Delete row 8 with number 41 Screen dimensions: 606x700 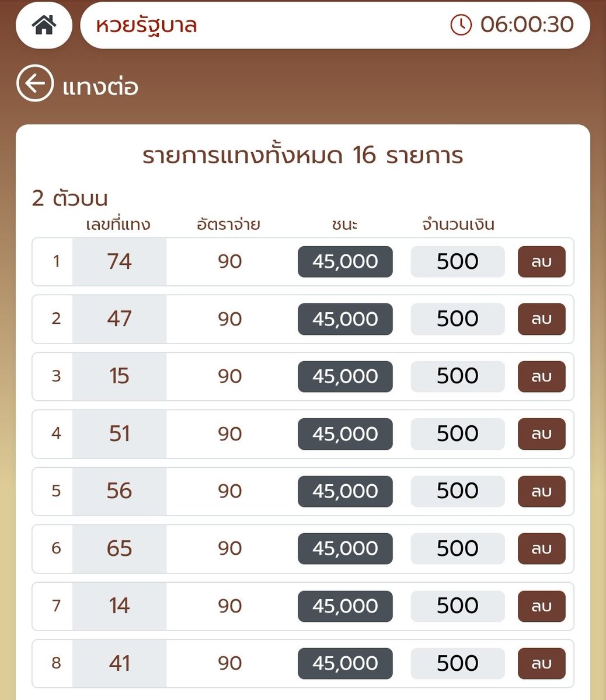point(542,663)
